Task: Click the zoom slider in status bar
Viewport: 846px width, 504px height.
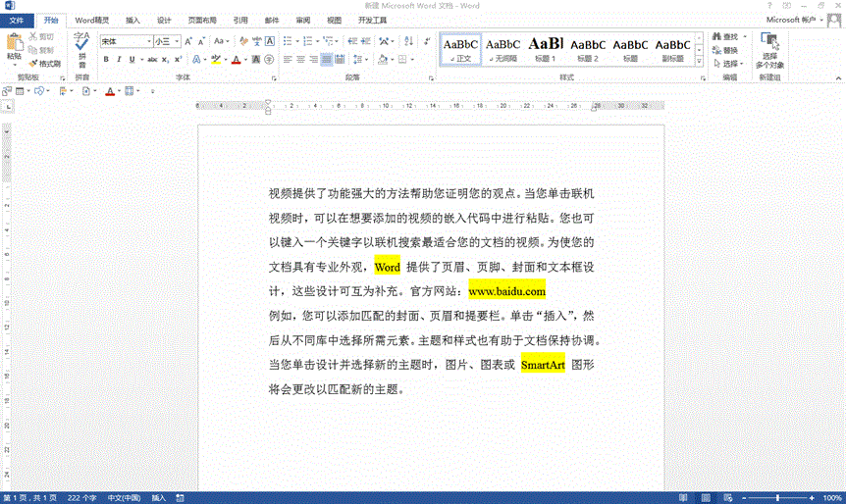Action: tap(777, 498)
